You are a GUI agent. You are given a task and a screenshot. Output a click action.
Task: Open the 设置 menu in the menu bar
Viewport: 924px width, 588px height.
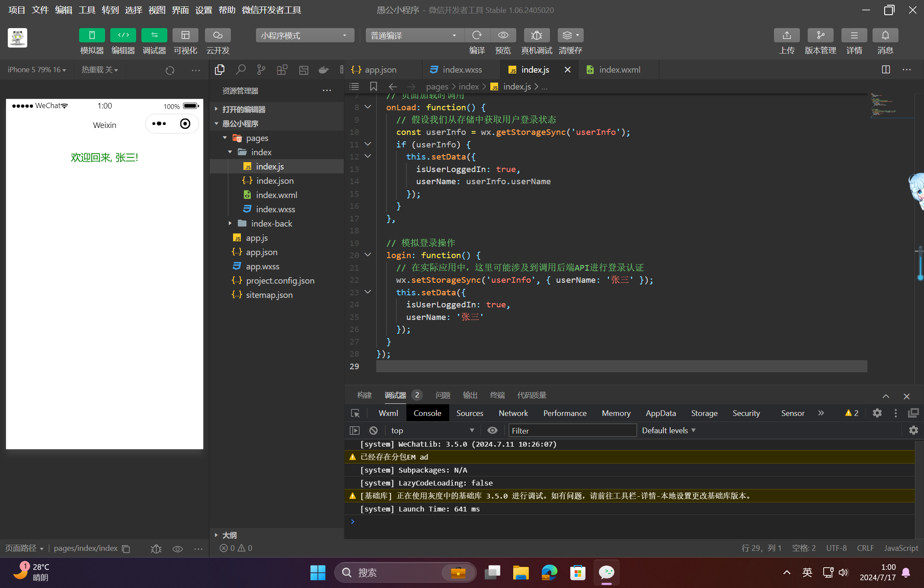coord(203,10)
